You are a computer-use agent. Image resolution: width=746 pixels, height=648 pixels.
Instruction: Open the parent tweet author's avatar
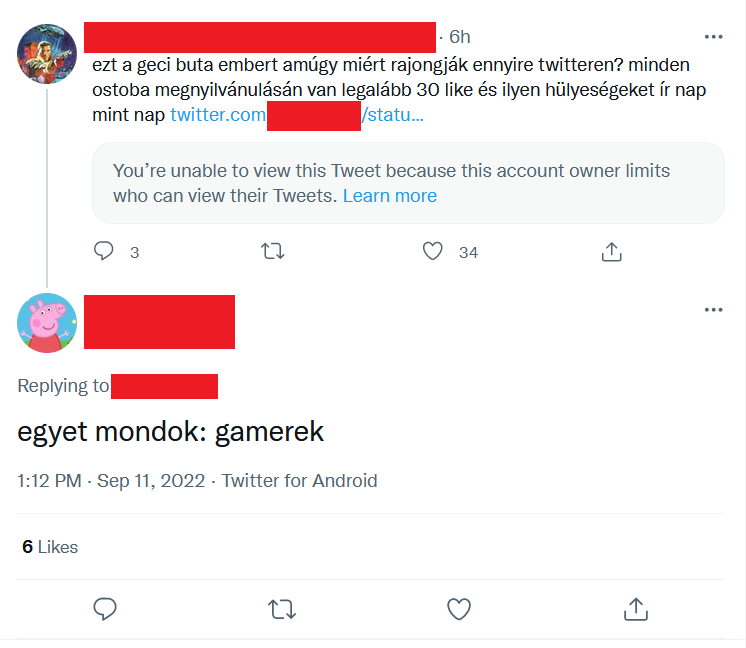point(47,54)
